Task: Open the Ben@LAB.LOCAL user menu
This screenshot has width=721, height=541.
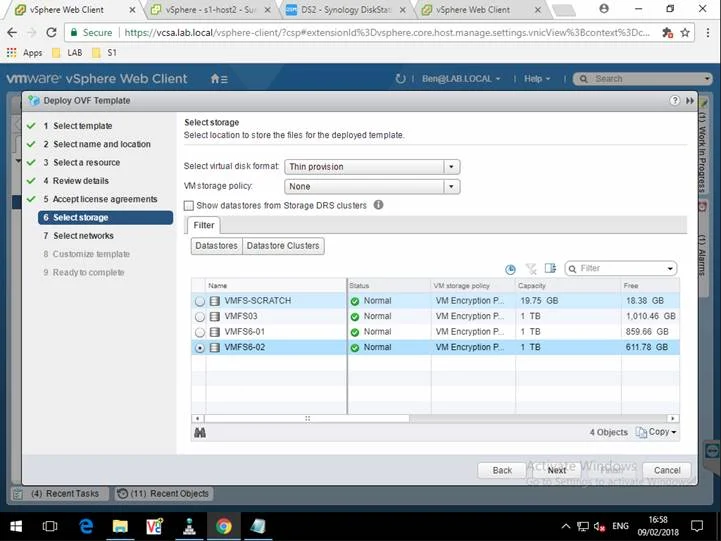Action: click(461, 79)
